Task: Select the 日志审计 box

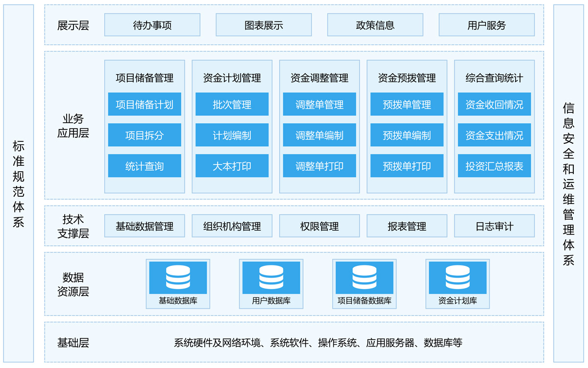Action: coord(494,226)
